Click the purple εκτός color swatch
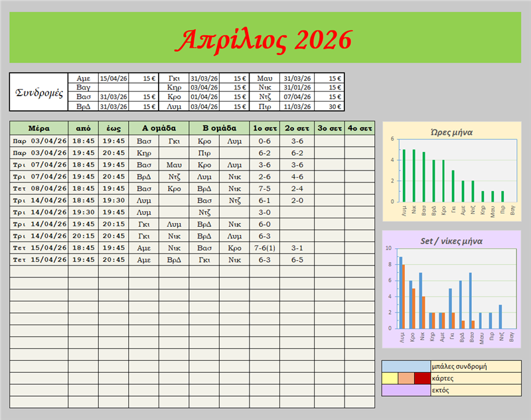This screenshot has height=420, width=531. [x=406, y=390]
